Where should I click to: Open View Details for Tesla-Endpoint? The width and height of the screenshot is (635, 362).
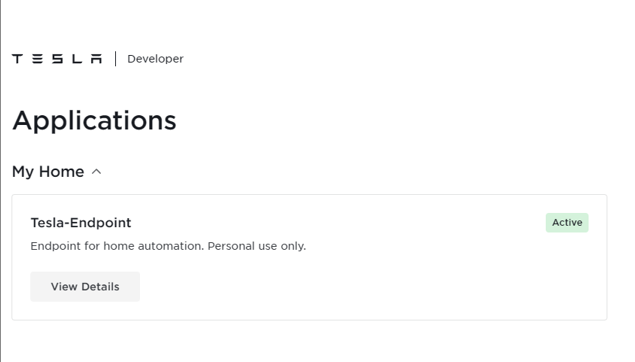click(85, 287)
